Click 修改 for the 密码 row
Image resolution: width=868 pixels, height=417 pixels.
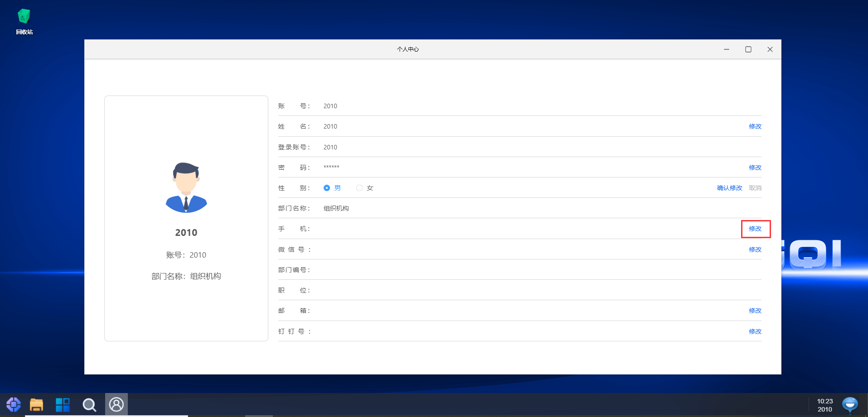tap(755, 168)
